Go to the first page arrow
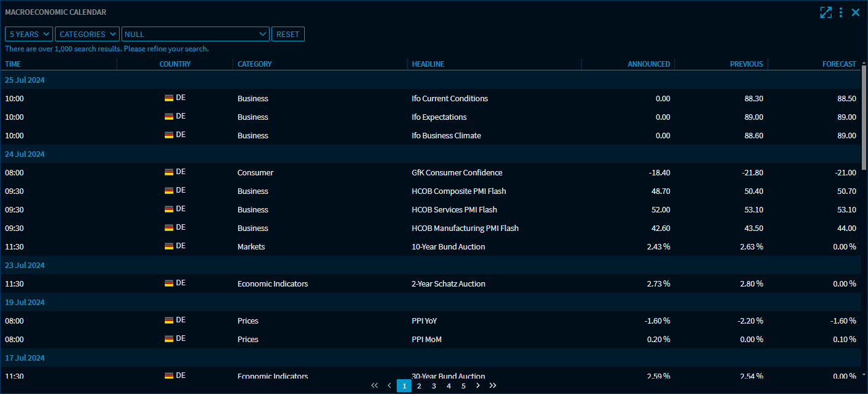868x394 pixels. click(x=374, y=386)
